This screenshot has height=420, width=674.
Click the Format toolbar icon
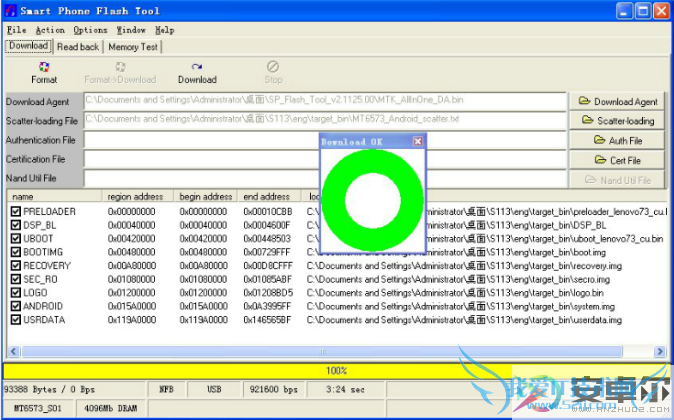click(44, 72)
